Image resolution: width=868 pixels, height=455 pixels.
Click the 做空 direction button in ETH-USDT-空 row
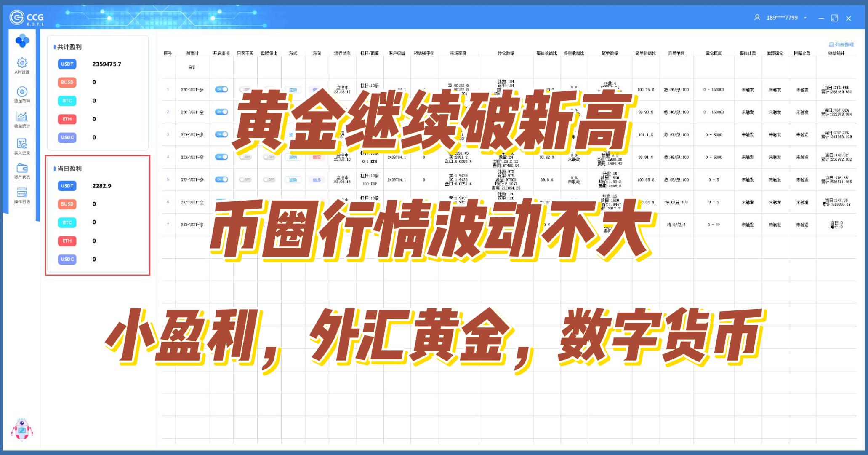pos(317,157)
